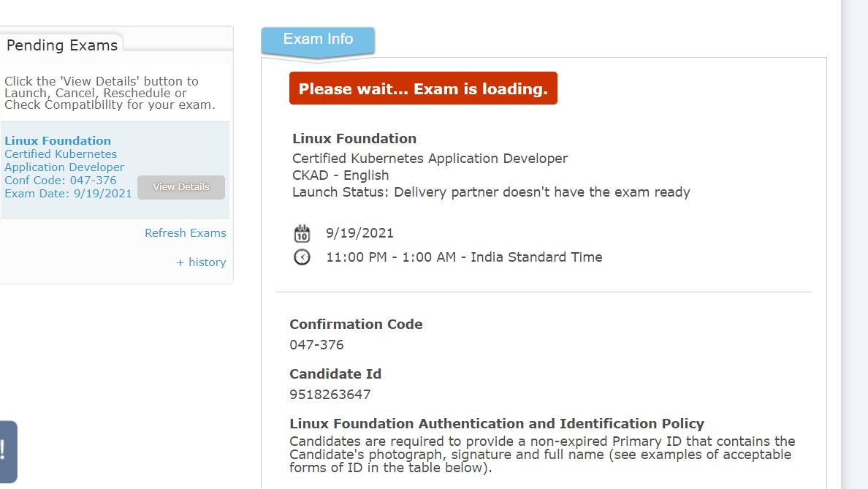Click the Launch Status message line
Image resolution: width=868 pixels, height=489 pixels.
coord(491,192)
